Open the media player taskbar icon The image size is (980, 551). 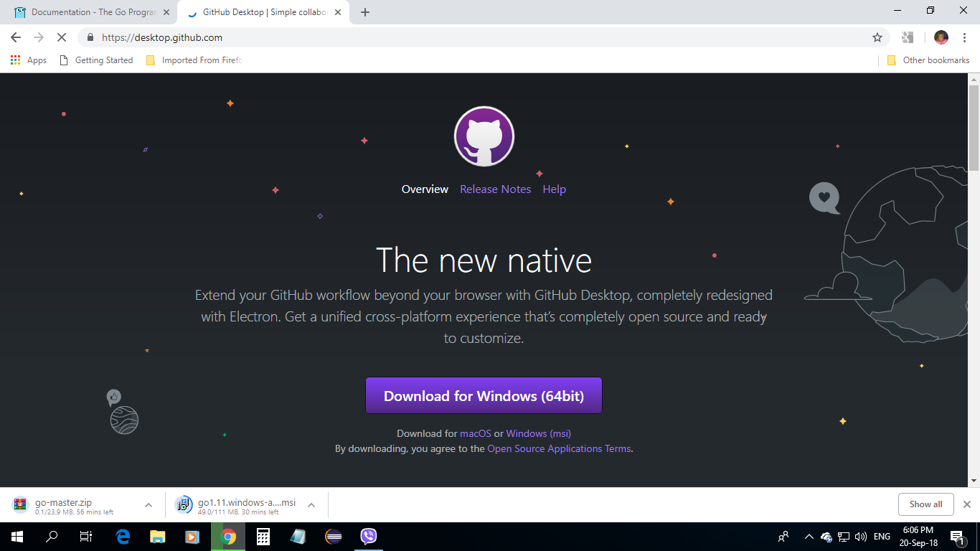pyautogui.click(x=192, y=537)
